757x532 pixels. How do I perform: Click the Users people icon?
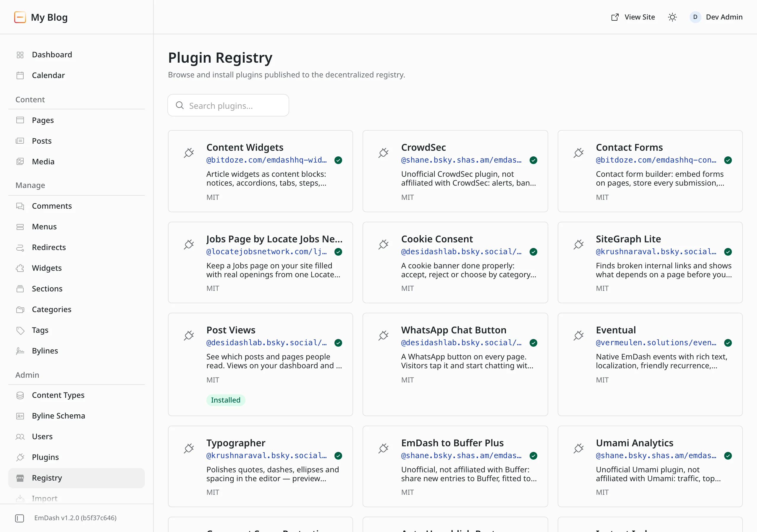tap(20, 437)
